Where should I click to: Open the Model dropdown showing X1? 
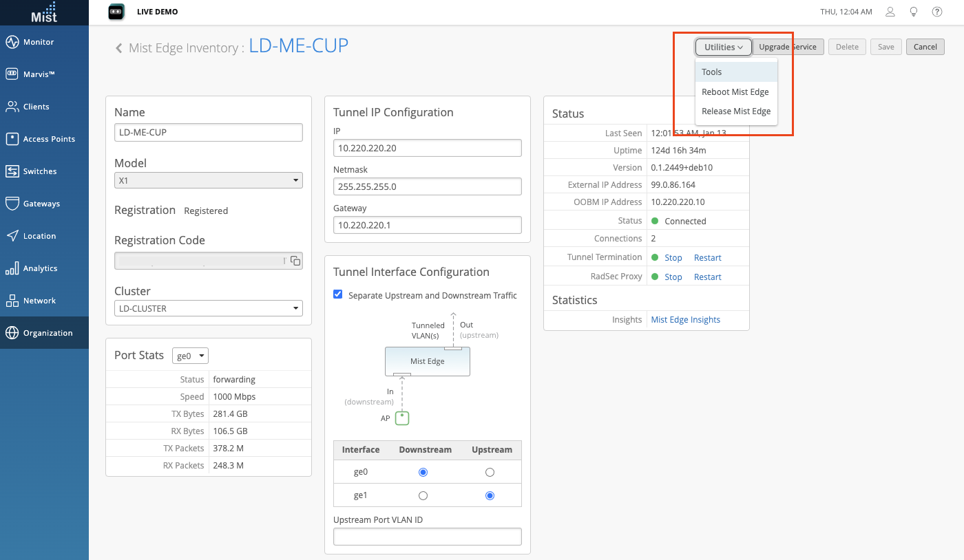[209, 180]
